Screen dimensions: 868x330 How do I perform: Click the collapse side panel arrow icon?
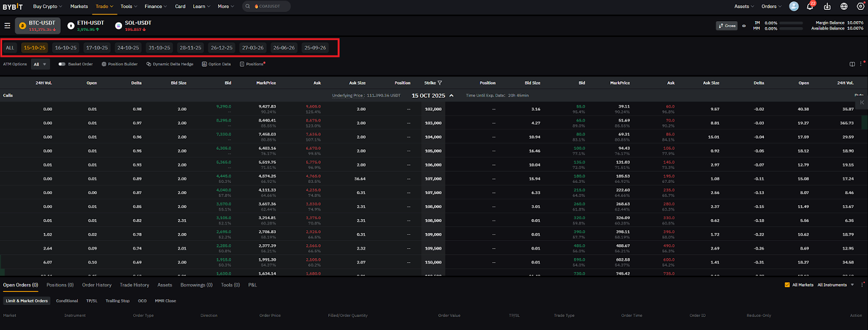pos(862,102)
